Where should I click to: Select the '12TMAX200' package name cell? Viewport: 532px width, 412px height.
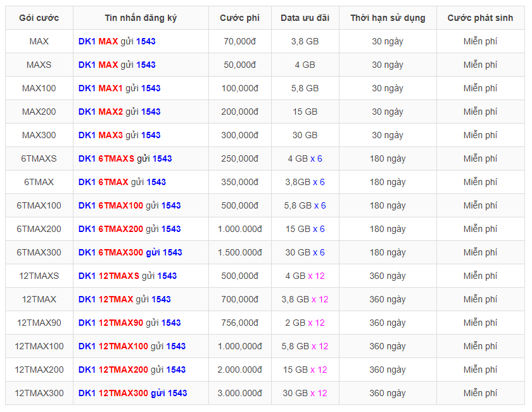point(39,369)
